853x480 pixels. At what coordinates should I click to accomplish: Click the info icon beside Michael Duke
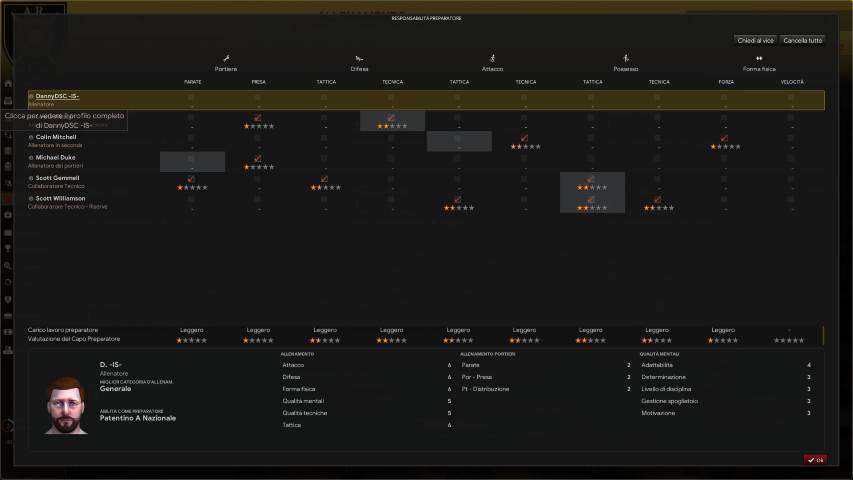31,157
